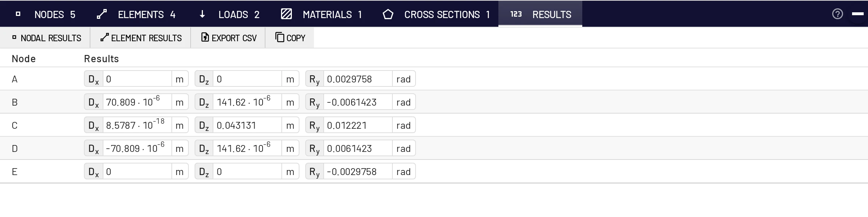Click the Dx value field for node A
The width and height of the screenshot is (868, 217).
pyautogui.click(x=137, y=79)
